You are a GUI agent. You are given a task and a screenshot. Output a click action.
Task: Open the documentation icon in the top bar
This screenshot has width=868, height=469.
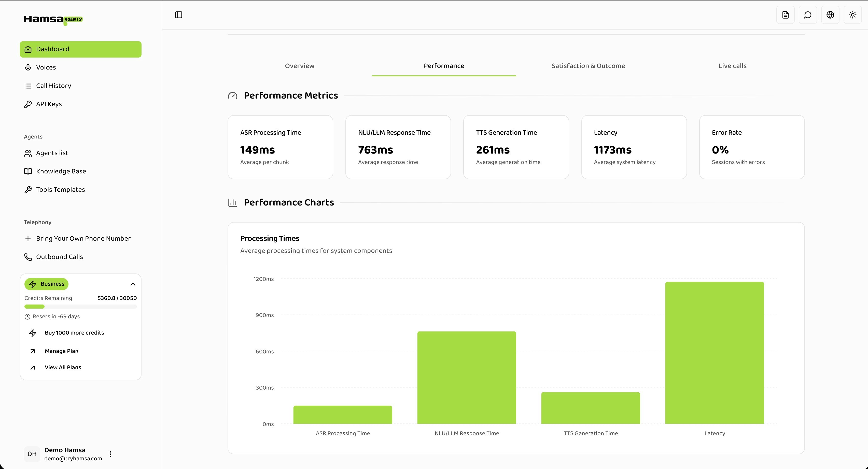coord(785,15)
